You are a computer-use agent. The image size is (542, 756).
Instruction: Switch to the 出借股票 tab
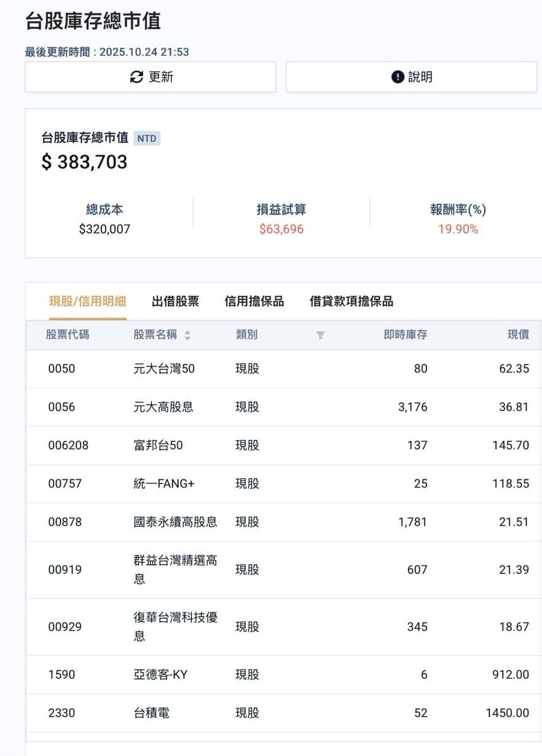point(175,301)
